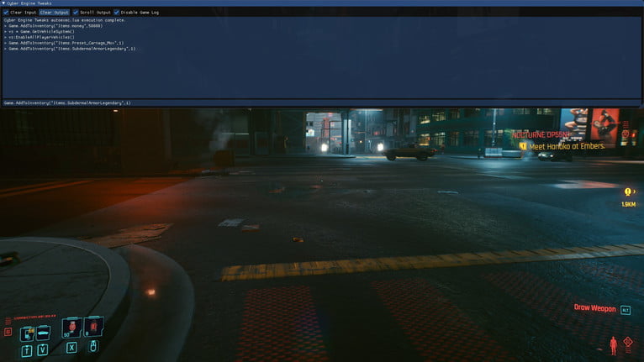Click the vehicle summon quick-slot icon
Image resolution: width=644 pixels, height=362 pixels.
43,333
